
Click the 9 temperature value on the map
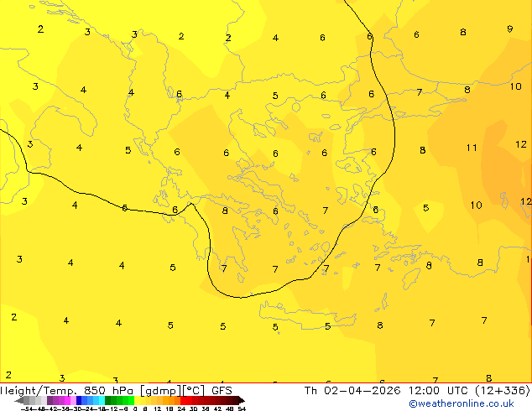pos(510,29)
